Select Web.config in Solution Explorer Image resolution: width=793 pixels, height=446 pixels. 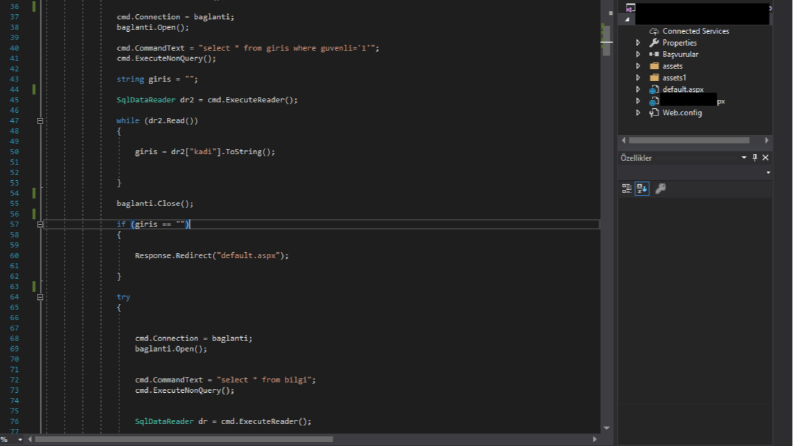(682, 113)
